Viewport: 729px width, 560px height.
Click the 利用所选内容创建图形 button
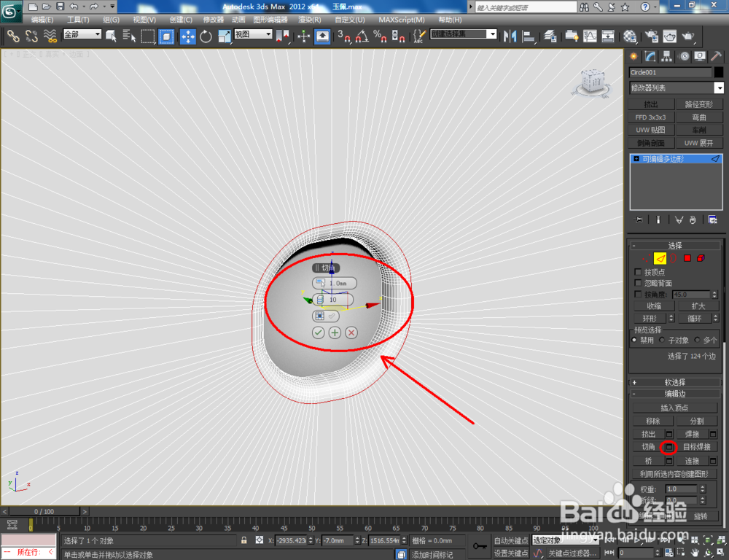pyautogui.click(x=674, y=474)
